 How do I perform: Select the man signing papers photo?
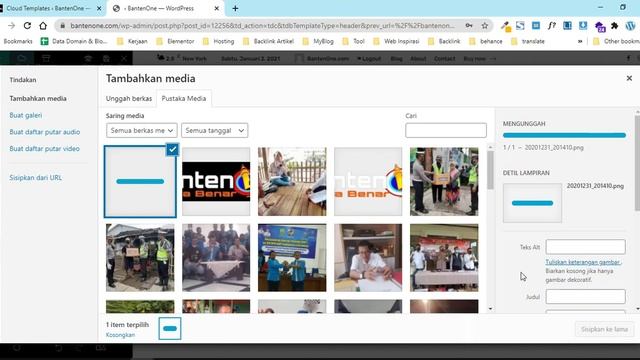368,258
